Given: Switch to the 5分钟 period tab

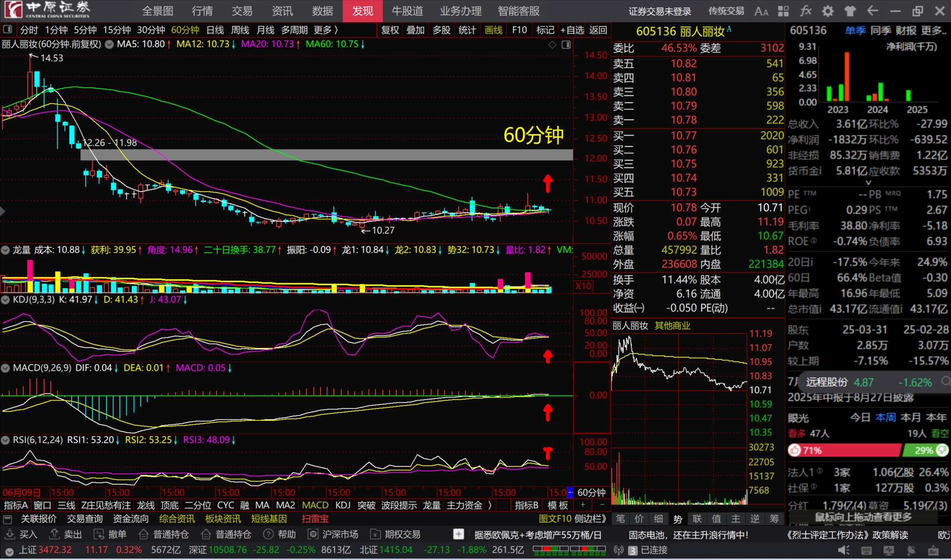Looking at the screenshot, I should point(85,30).
